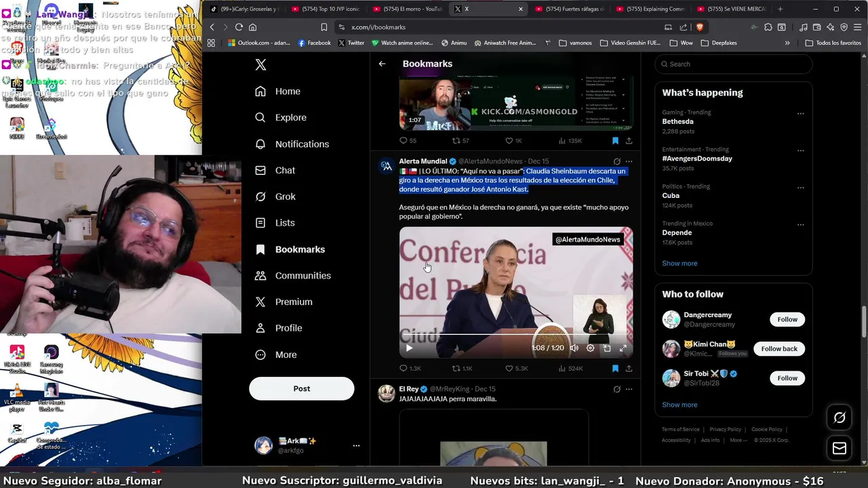The height and width of the screenshot is (488, 868).
Task: Reply to the post with 55 replies
Action: pyautogui.click(x=408, y=141)
